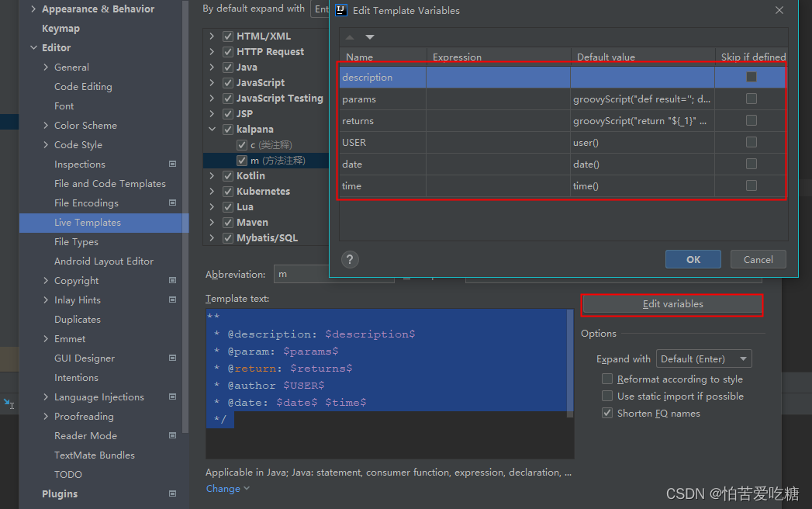
Task: Uncheck the c class comment template
Action: [x=242, y=144]
